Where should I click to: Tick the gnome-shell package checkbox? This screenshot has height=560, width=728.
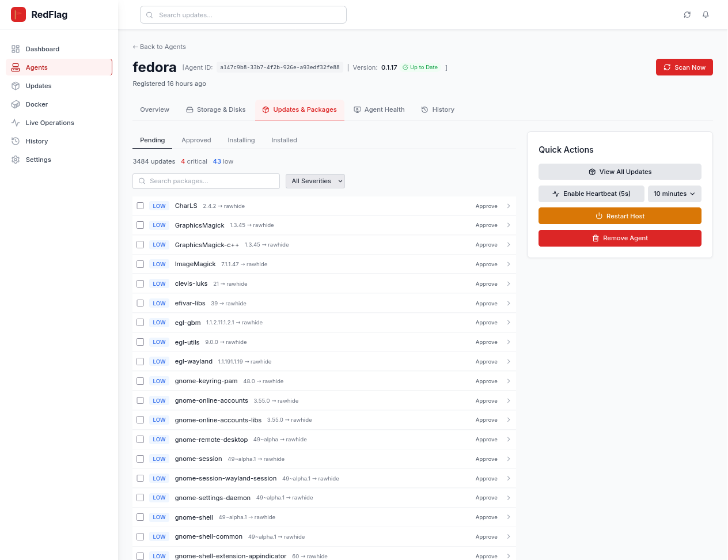click(140, 517)
